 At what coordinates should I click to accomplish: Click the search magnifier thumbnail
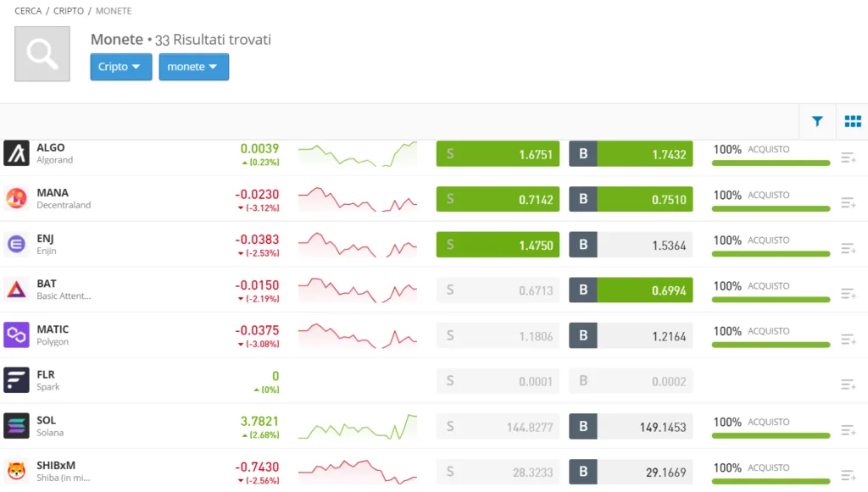pos(42,54)
